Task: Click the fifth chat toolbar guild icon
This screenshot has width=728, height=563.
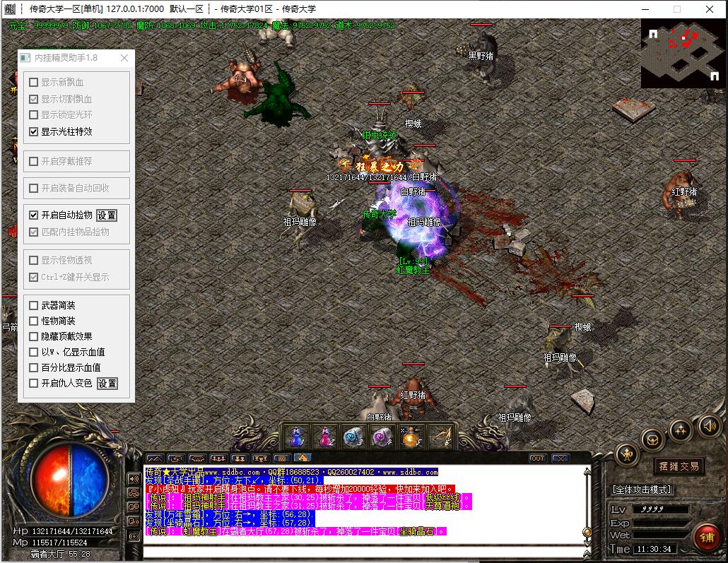Action: point(240,458)
